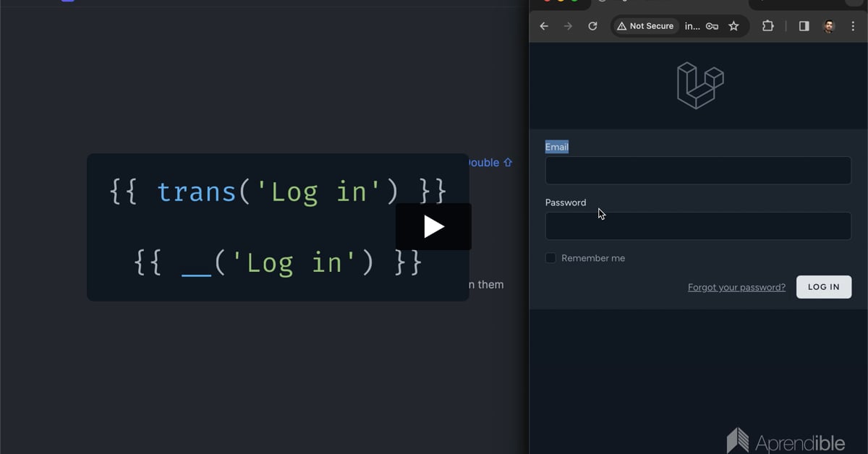Check the Remember me checkbox
The width and height of the screenshot is (868, 454).
click(550, 258)
